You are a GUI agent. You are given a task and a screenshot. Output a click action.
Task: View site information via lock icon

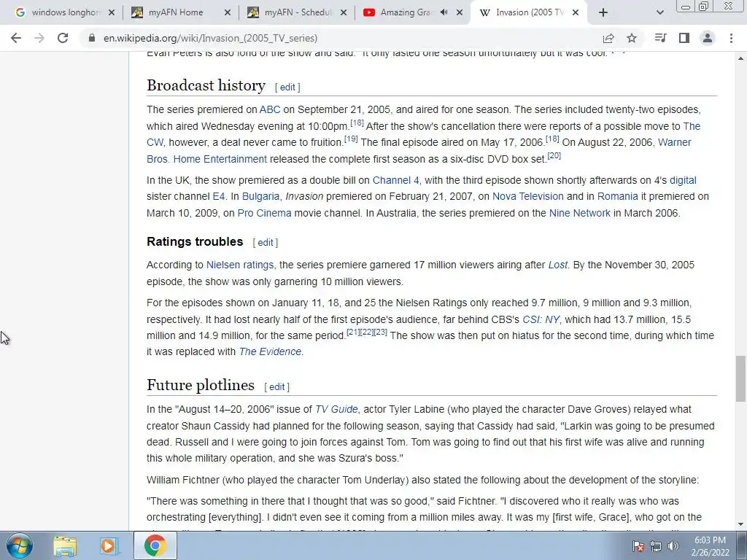[x=91, y=38]
